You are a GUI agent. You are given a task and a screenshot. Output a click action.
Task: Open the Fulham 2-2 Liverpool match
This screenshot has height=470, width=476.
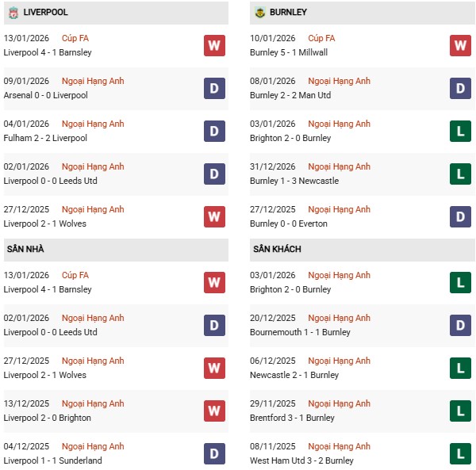45,138
